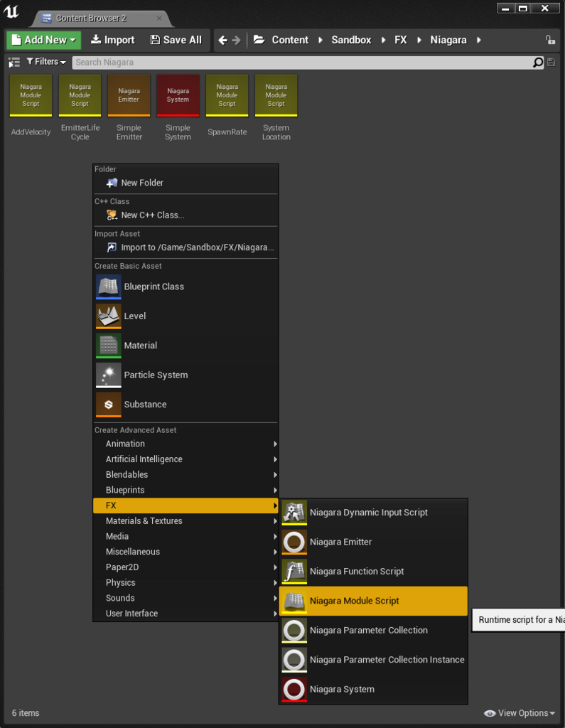Screen dimensions: 565x728
Task: Choose Import to /Game/Sandbox/FX/Niagara entry
Action: point(185,247)
